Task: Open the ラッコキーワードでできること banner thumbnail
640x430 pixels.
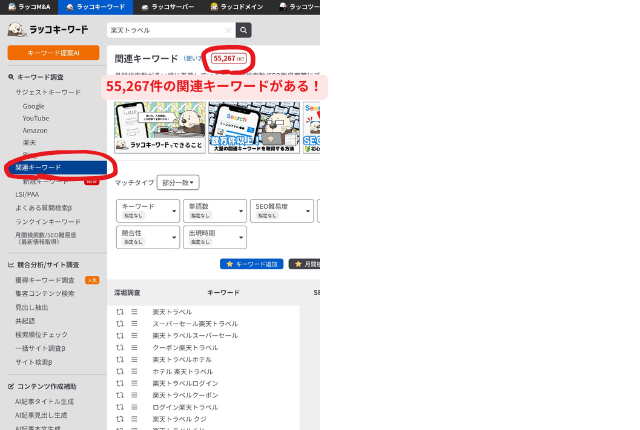Action: 160,127
